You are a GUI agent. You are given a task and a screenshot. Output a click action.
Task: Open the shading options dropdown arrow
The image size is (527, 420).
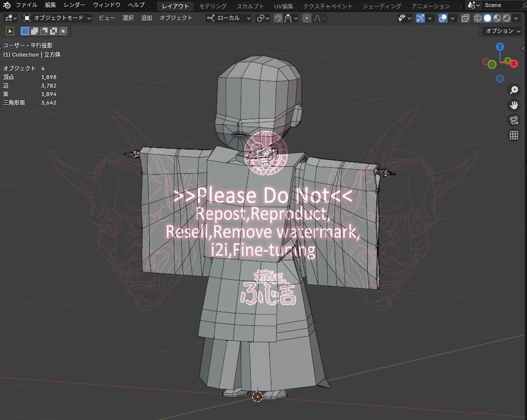(x=516, y=18)
